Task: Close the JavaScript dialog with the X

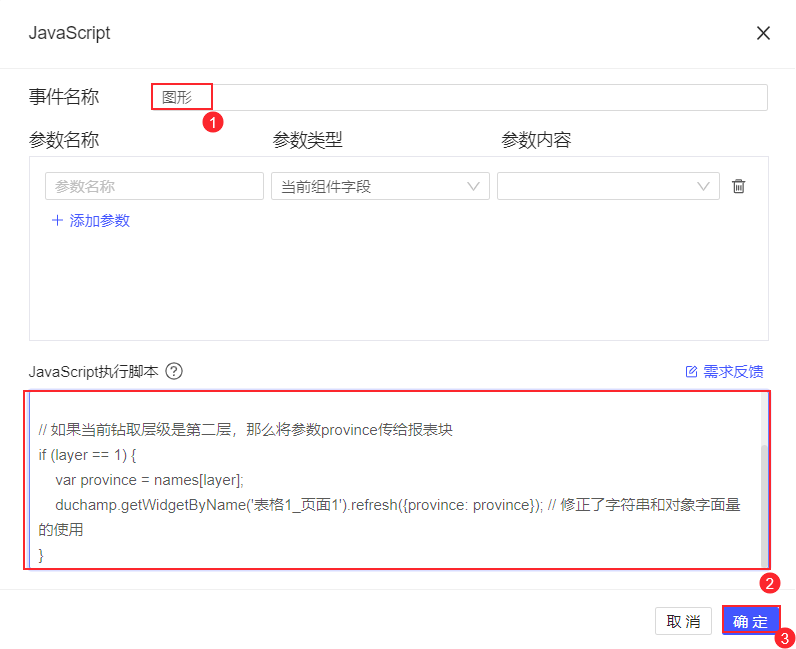Action: (763, 34)
